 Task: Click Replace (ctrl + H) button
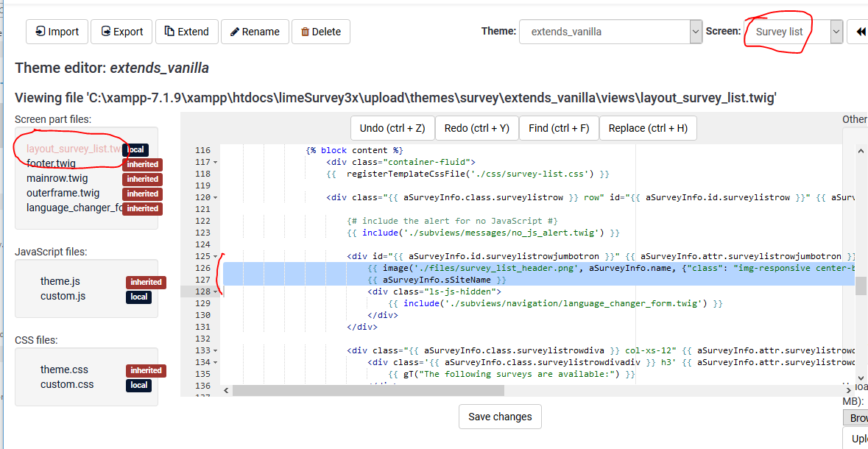point(648,128)
